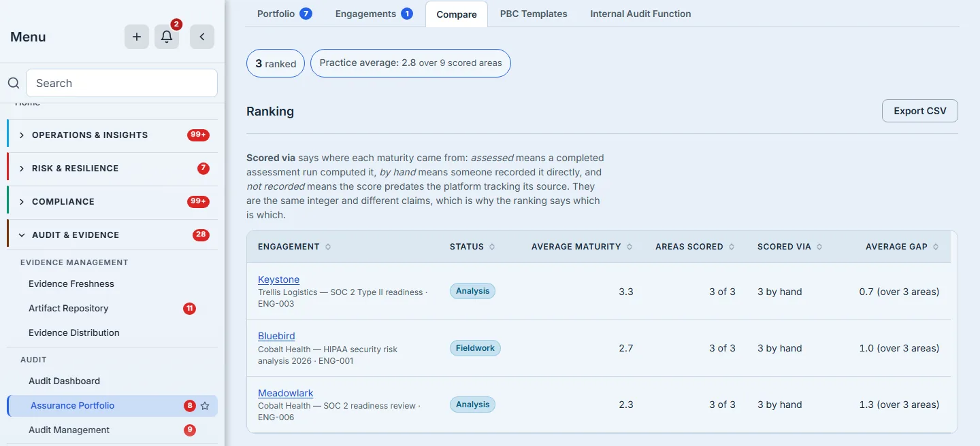
Task: Open the Internal Audit Function tab
Action: (x=640, y=14)
